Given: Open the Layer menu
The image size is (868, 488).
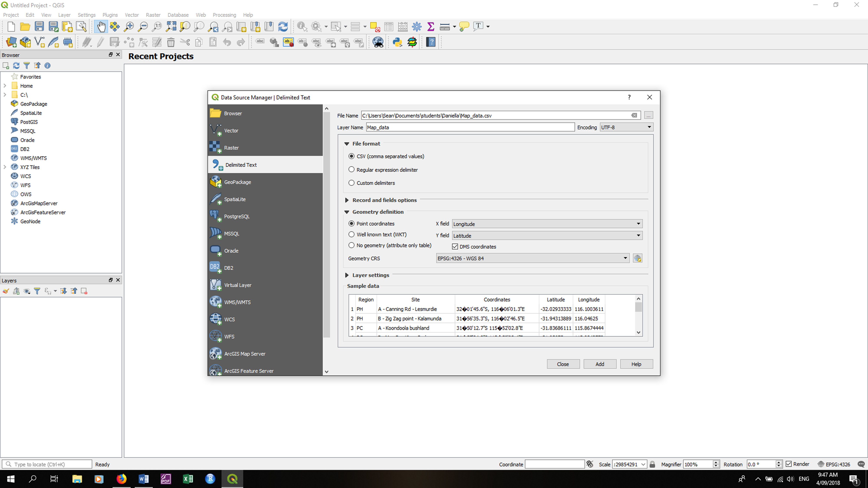Looking at the screenshot, I should coord(64,15).
